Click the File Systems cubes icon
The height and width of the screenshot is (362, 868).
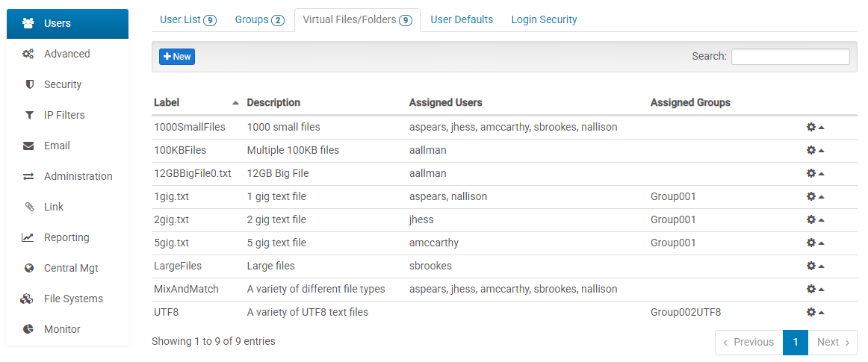(27, 299)
